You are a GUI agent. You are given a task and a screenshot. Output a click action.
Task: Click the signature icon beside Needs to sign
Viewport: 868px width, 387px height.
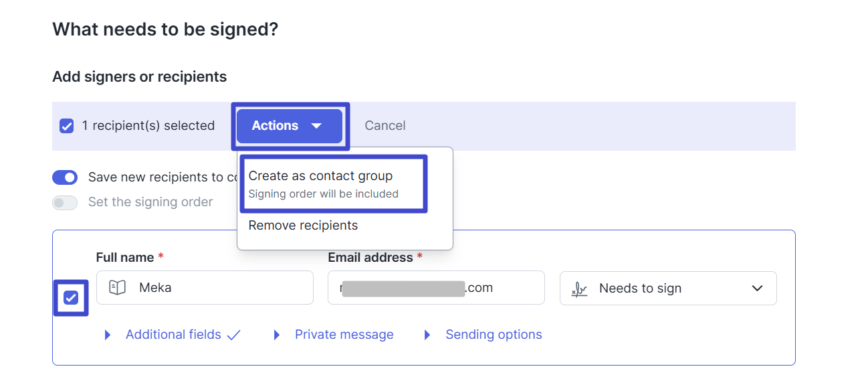pyautogui.click(x=579, y=289)
